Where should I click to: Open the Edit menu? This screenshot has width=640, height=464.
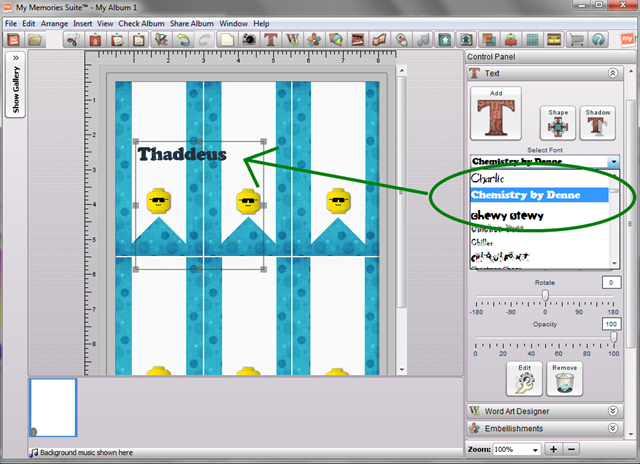tap(29, 24)
